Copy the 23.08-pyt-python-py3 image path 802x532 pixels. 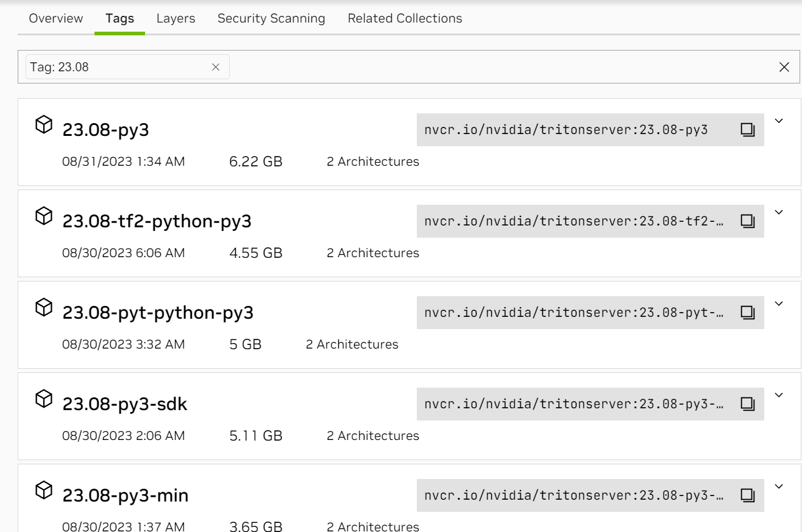coord(747,312)
